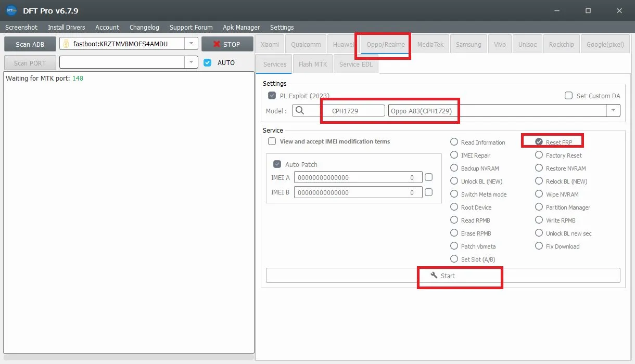Image resolution: width=635 pixels, height=364 pixels.
Task: Click the model search magnifier icon
Action: coord(299,110)
